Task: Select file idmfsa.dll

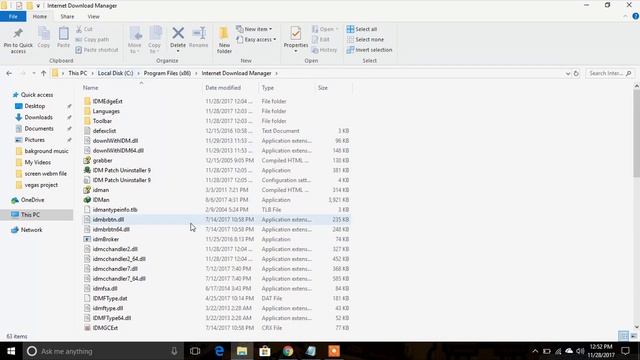Action: [105, 289]
